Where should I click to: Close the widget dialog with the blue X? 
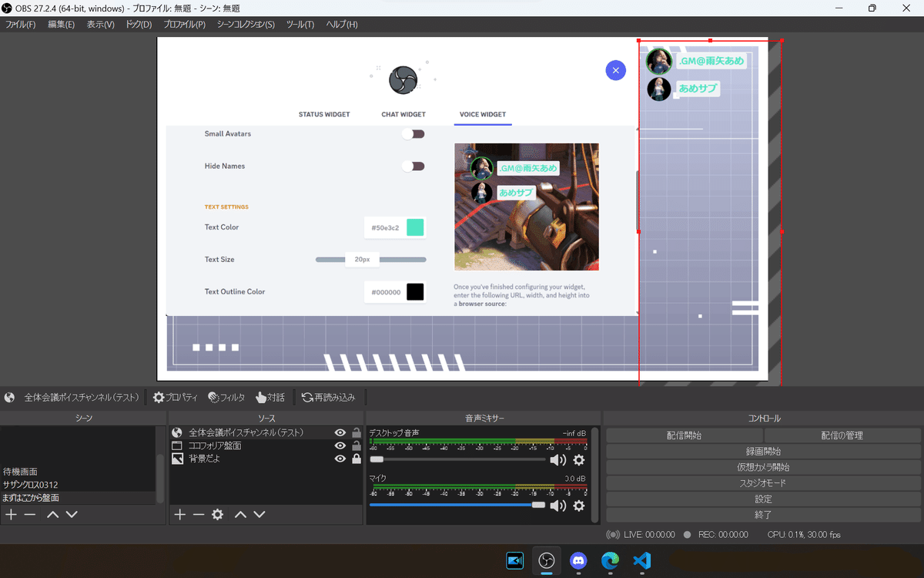tap(615, 70)
